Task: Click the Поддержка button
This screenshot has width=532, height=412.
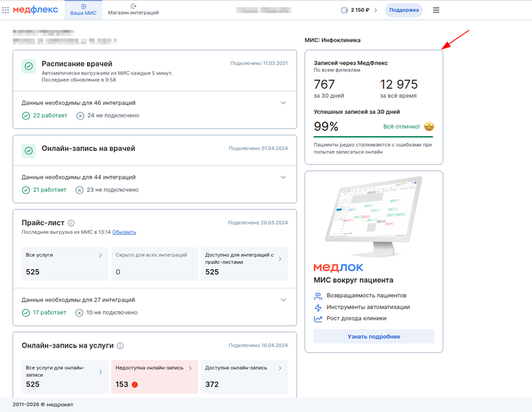Action: (x=403, y=10)
